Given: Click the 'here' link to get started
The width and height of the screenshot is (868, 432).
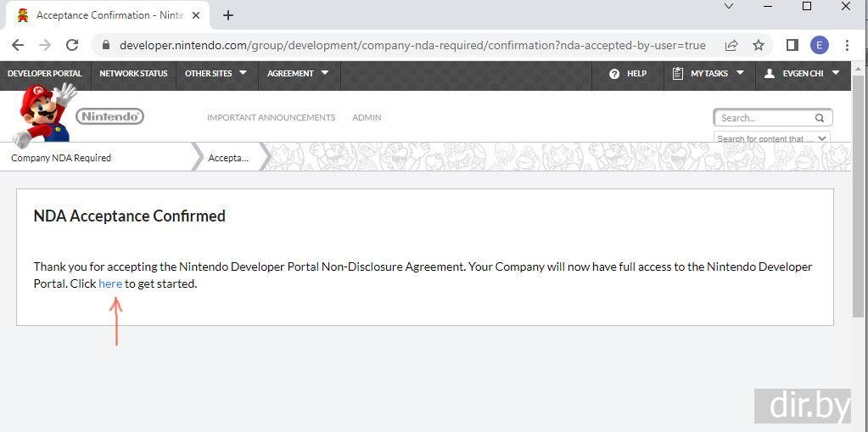Looking at the screenshot, I should click(x=110, y=284).
